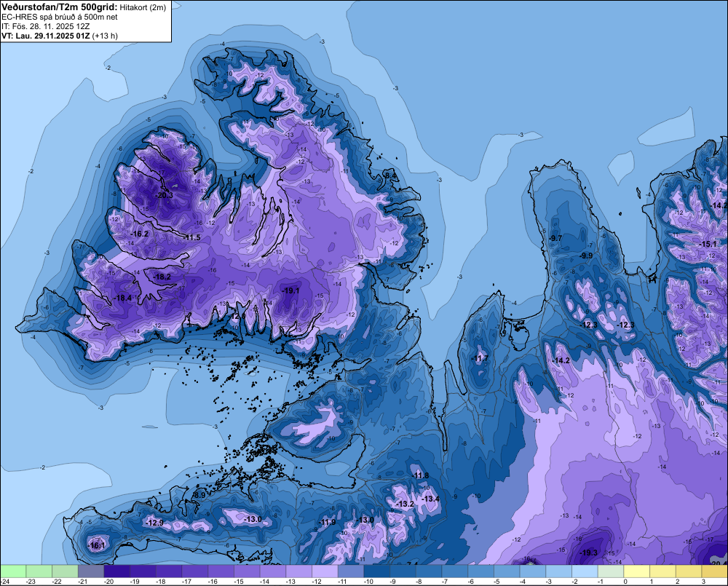This screenshot has height=586, width=728.
Task: Click the '-11.8' temperature label
Action: coord(421,475)
